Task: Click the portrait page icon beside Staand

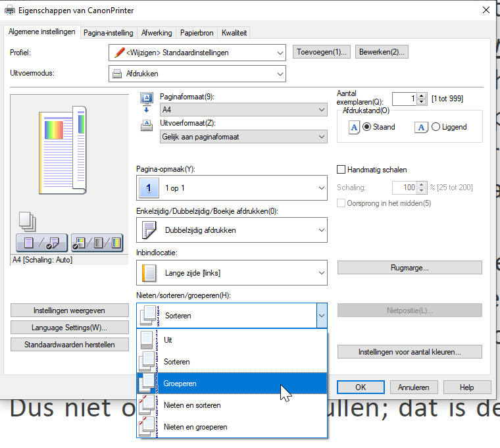Action: coord(353,128)
